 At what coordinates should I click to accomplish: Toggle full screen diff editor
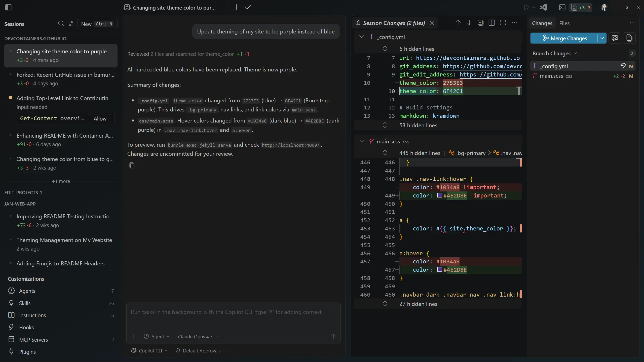[x=503, y=23]
